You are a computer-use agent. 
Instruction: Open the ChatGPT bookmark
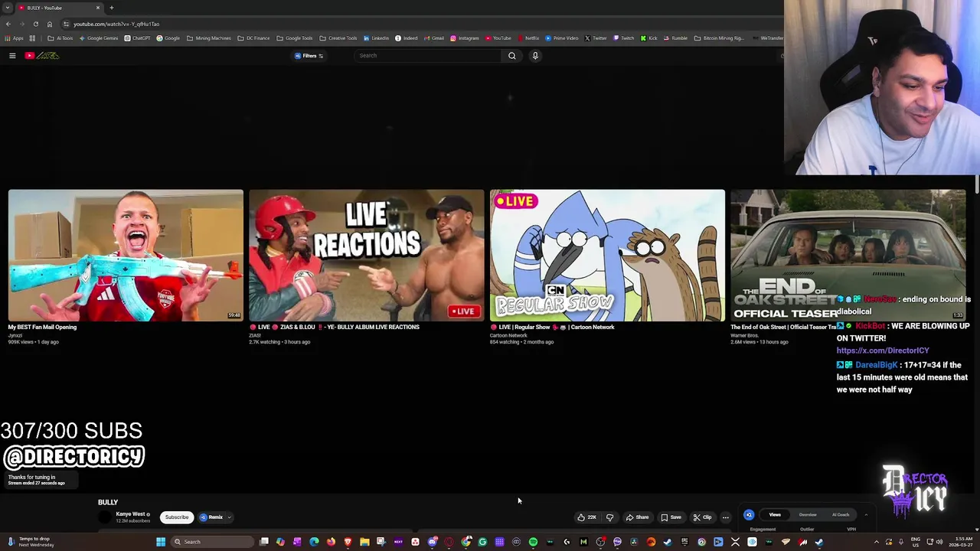137,38
